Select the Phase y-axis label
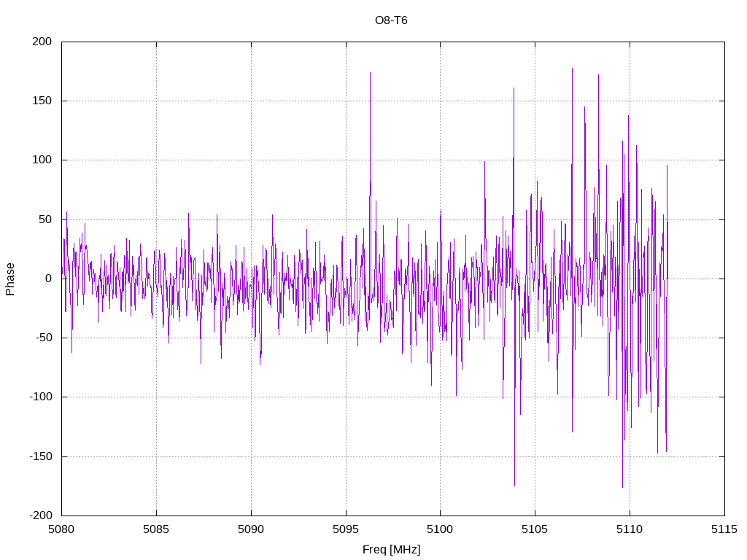747x560 pixels. [x=10, y=279]
